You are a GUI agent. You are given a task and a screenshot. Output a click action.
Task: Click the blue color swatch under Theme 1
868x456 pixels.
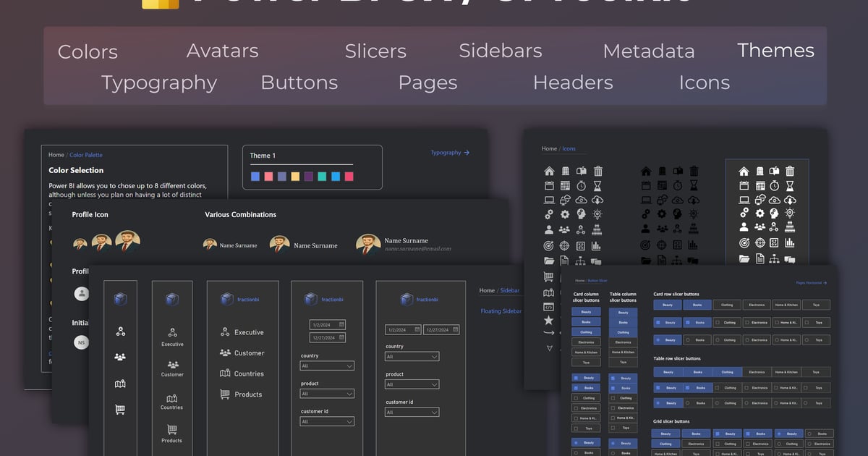pos(256,176)
